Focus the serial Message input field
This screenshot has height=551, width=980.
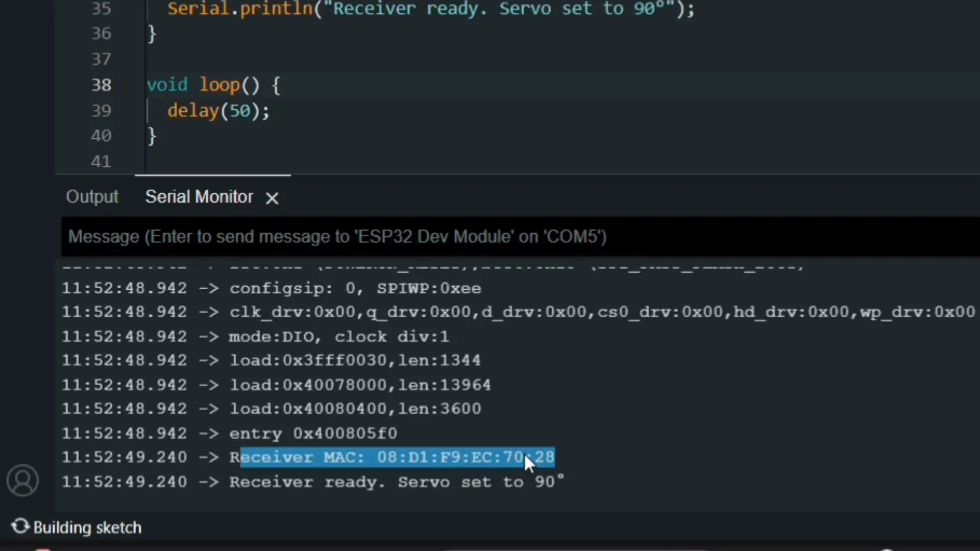(510, 237)
